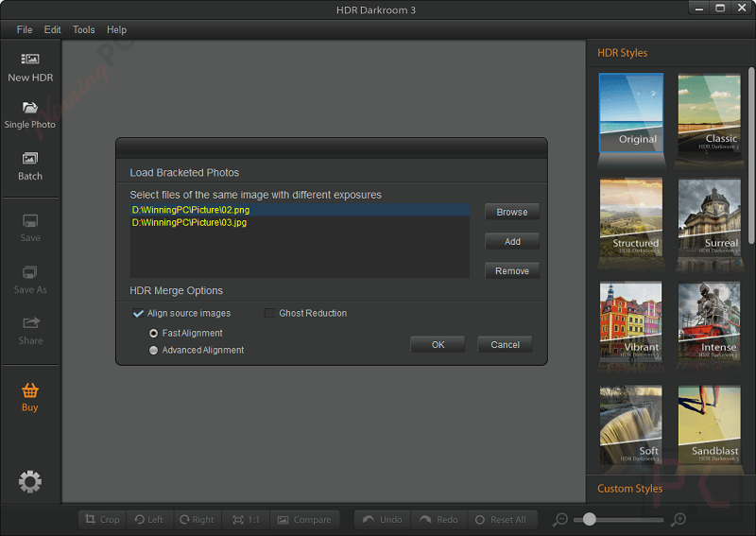
Task: Click the Compare tool
Action: pyautogui.click(x=304, y=520)
